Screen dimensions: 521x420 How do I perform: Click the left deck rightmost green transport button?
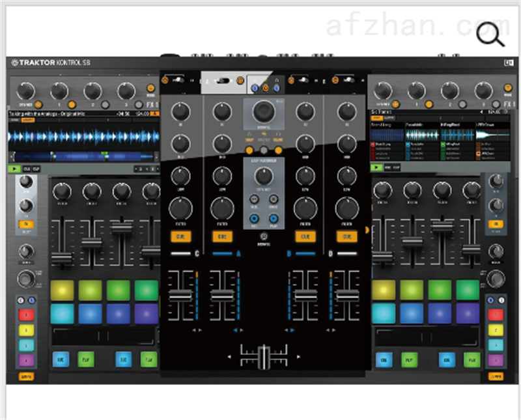(148, 359)
